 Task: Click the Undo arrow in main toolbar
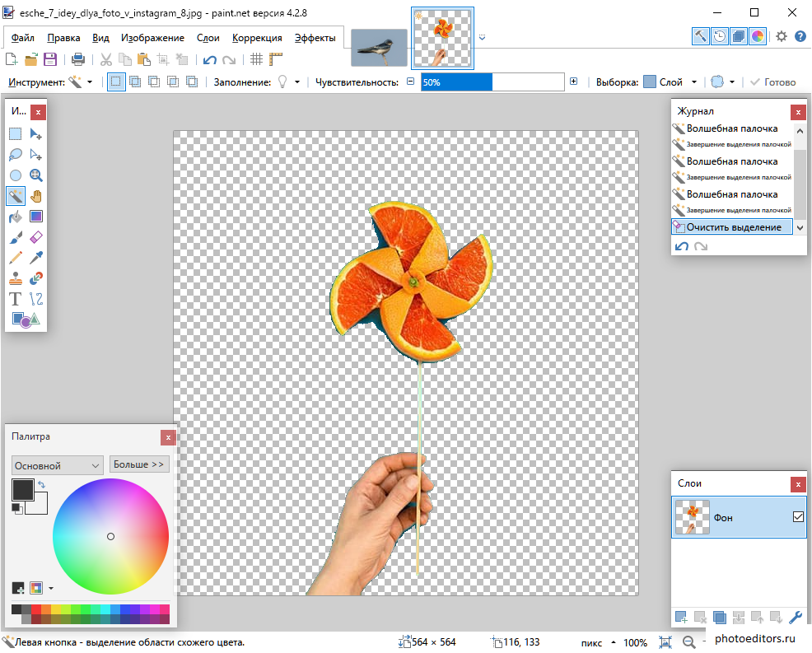pos(210,60)
